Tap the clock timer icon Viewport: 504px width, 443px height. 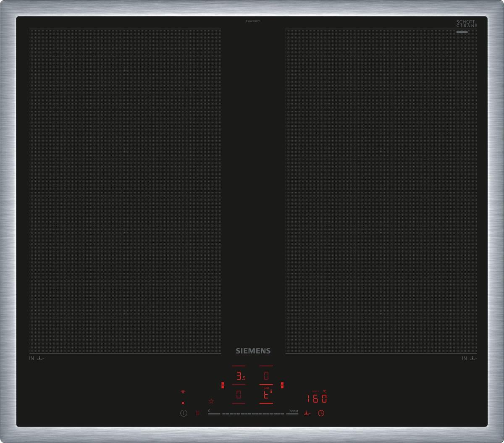(321, 413)
